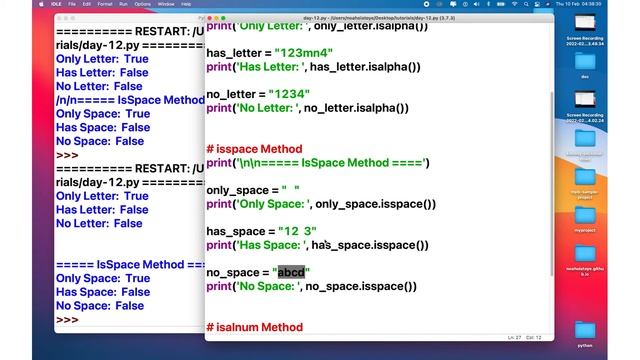Click last 'No Space: False' output in Shell
The width and height of the screenshot is (640, 360).
click(100, 306)
